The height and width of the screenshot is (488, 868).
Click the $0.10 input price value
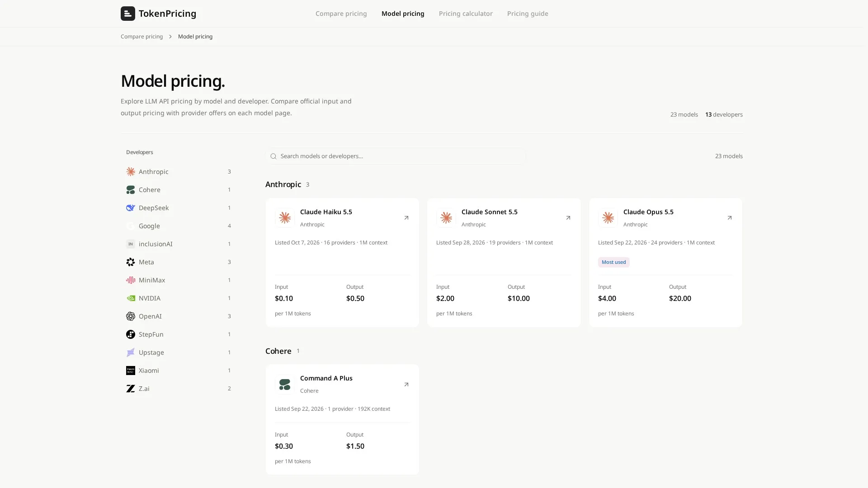pyautogui.click(x=284, y=299)
